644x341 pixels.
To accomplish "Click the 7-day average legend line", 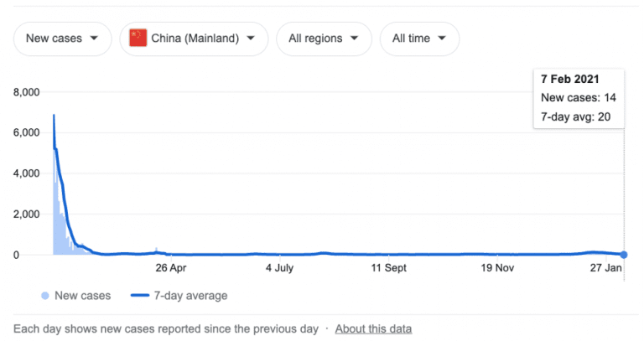I will [140, 296].
